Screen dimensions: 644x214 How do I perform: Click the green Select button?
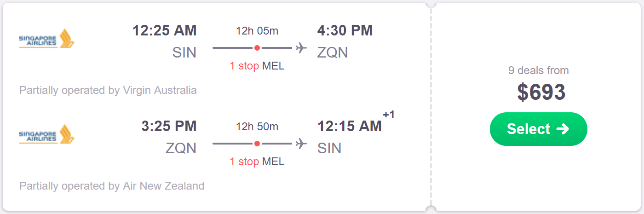pos(538,129)
